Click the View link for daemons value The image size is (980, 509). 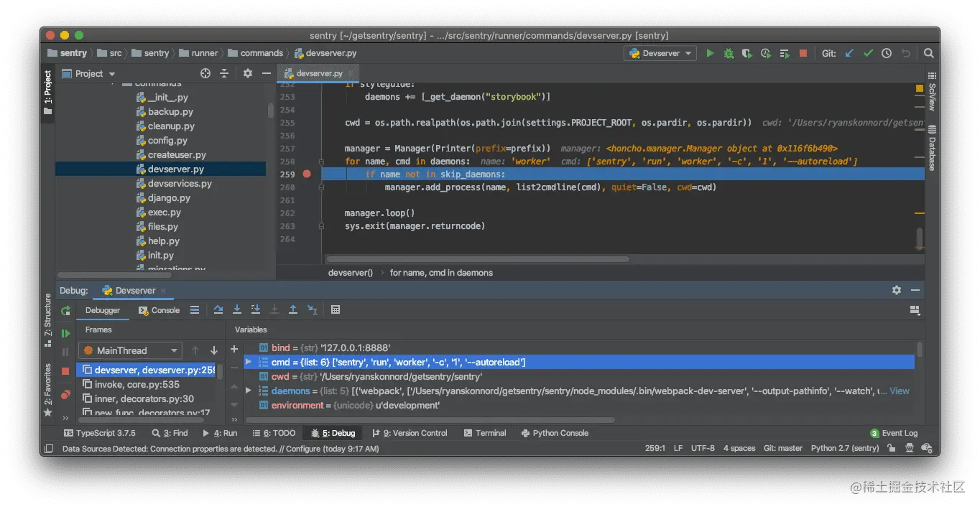[900, 391]
